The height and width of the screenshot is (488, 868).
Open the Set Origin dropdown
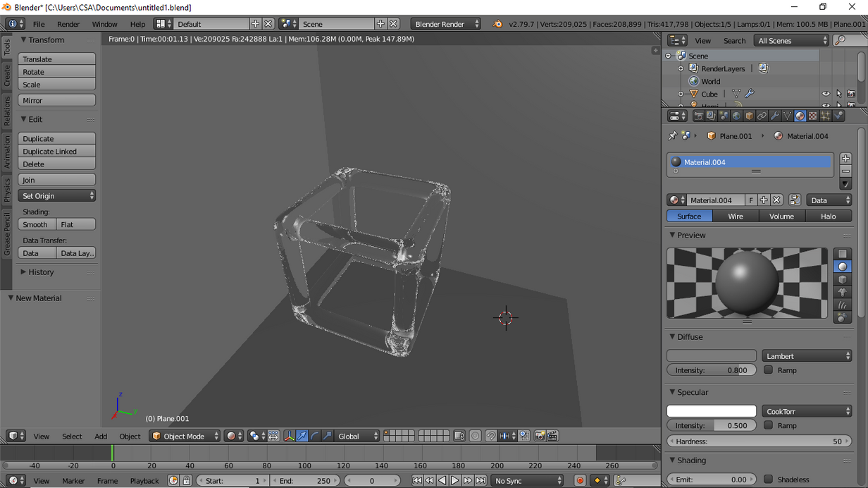click(57, 195)
